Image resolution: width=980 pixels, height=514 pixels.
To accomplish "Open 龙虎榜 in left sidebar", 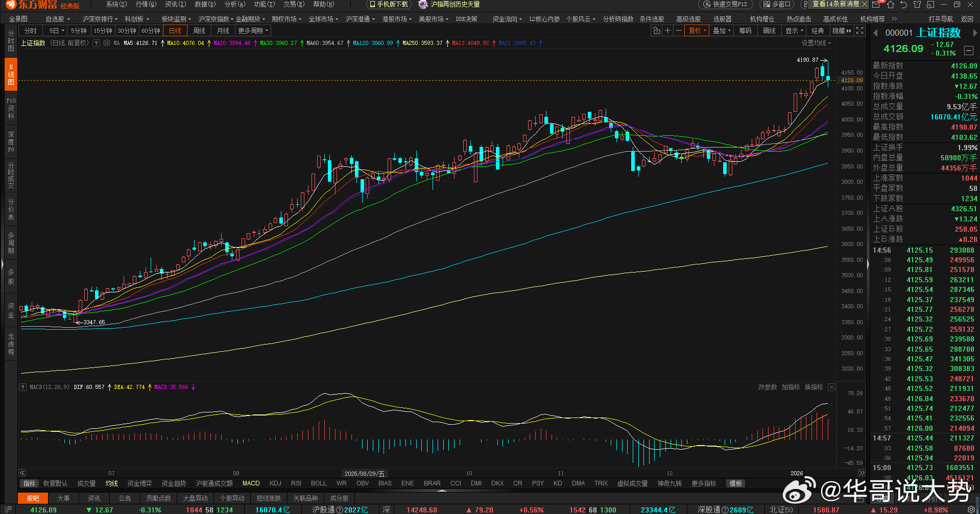I will [11, 344].
